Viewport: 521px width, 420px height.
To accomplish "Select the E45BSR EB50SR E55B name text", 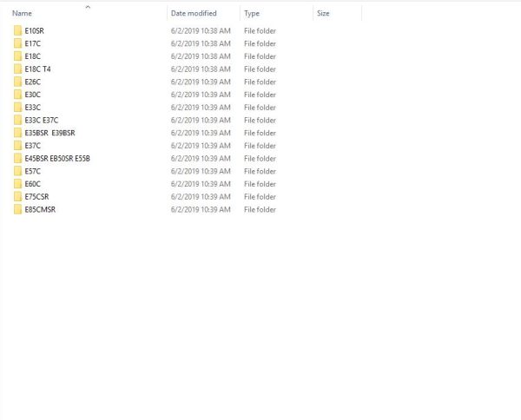I will coord(57,159).
